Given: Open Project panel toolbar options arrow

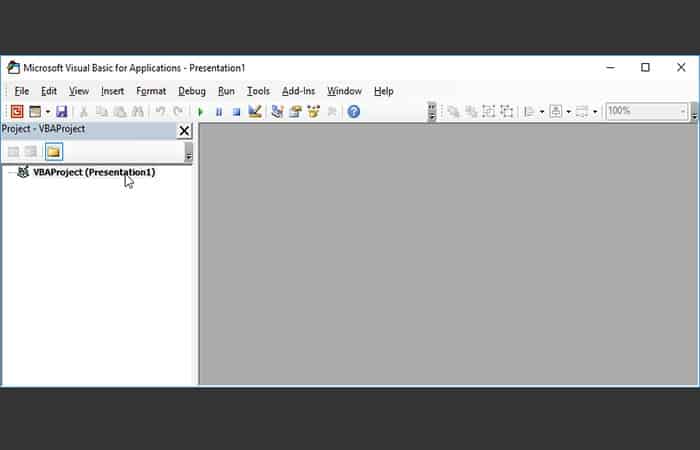Looking at the screenshot, I should pos(188,152).
